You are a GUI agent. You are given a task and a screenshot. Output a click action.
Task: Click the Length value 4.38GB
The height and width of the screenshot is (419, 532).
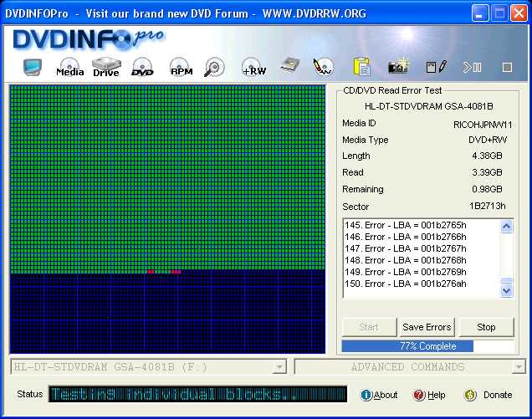click(487, 156)
